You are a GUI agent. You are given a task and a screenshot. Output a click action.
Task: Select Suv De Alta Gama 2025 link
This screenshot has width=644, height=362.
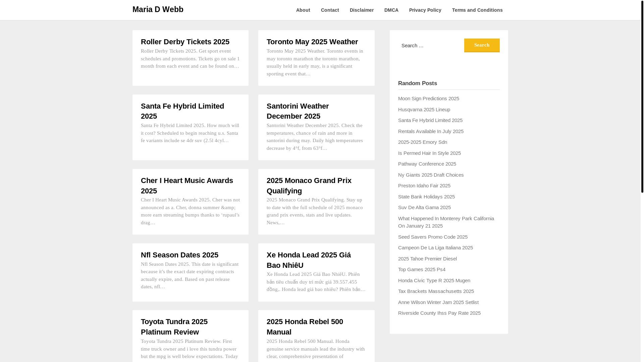424,207
